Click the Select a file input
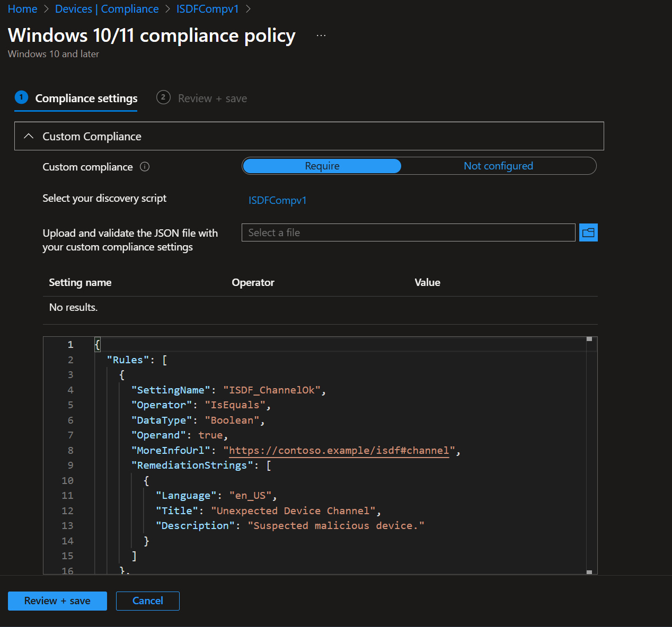 click(409, 232)
